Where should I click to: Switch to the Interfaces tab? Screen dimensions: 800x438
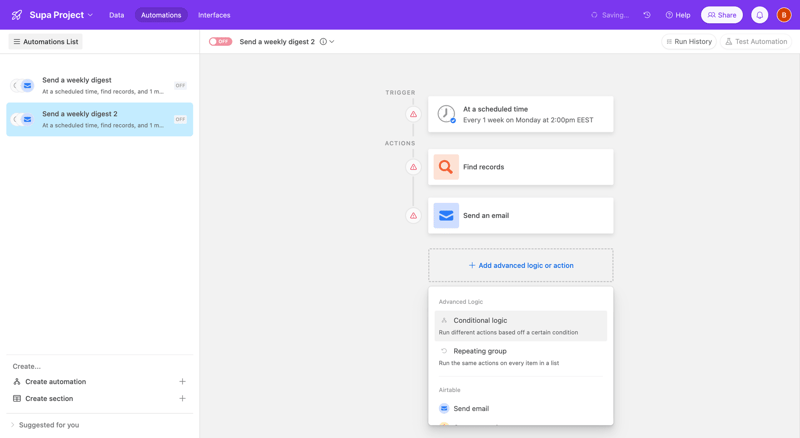(214, 15)
